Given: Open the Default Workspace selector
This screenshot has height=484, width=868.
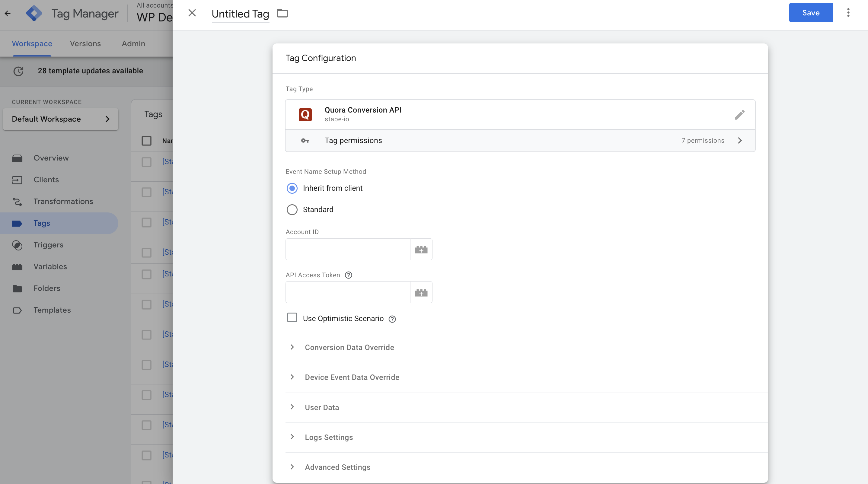Looking at the screenshot, I should point(61,119).
